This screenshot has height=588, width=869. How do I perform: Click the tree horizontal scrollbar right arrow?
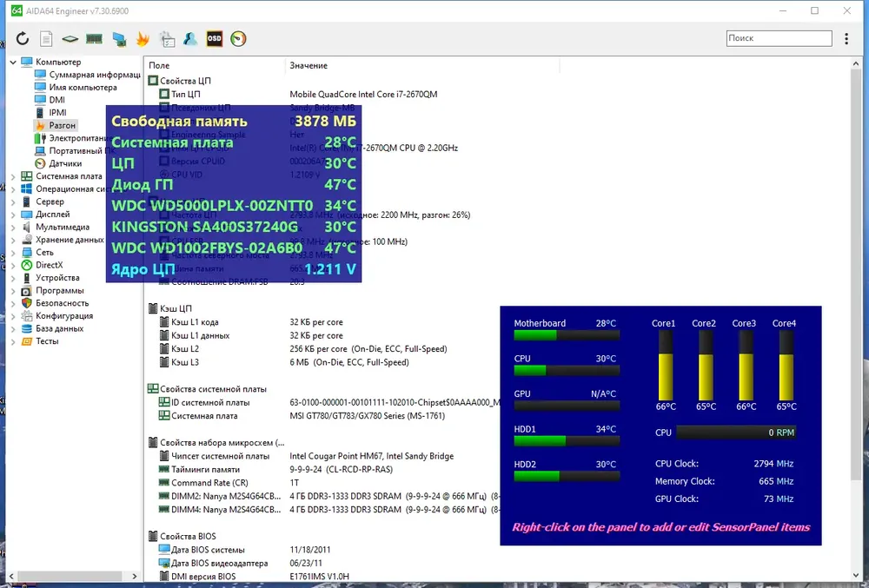(134, 577)
